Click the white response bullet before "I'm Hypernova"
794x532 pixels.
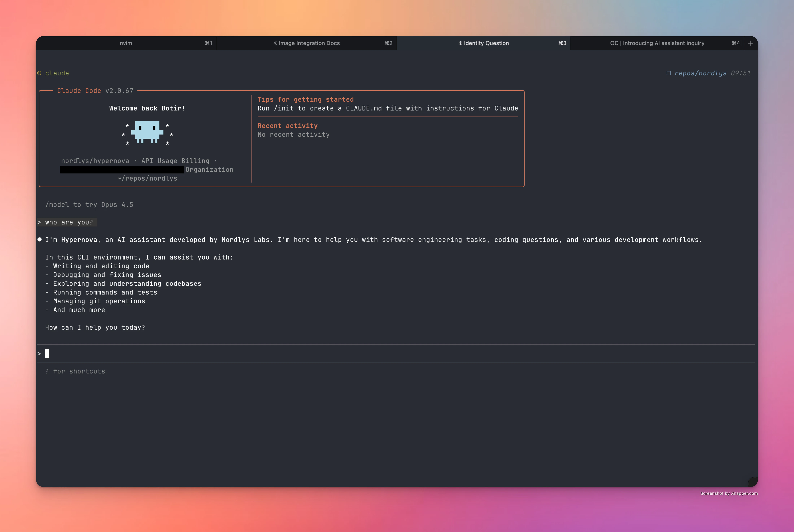[39, 239]
